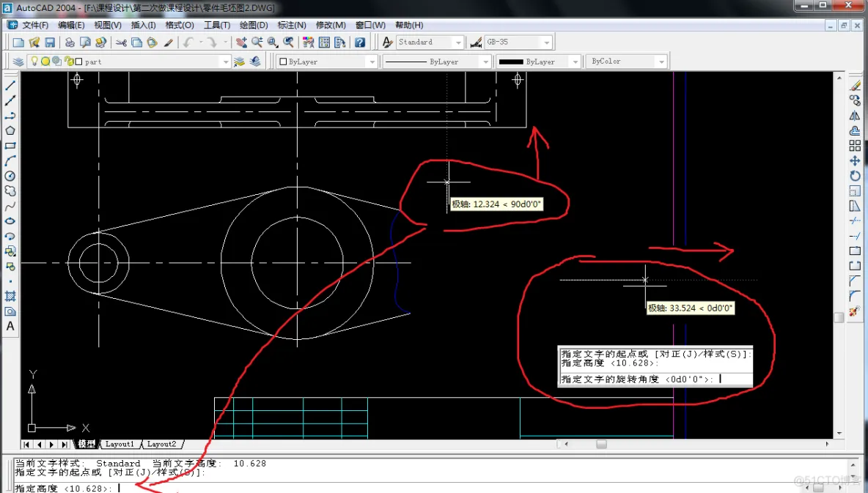The width and height of the screenshot is (868, 493).
Task: Click the New drawing icon
Action: tap(19, 42)
